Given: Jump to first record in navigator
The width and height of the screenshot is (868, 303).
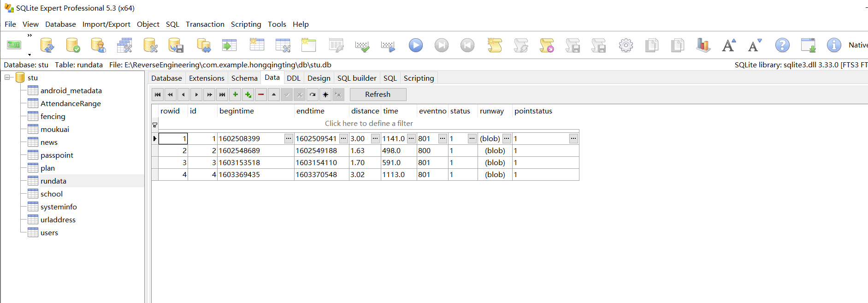Looking at the screenshot, I should coord(158,95).
